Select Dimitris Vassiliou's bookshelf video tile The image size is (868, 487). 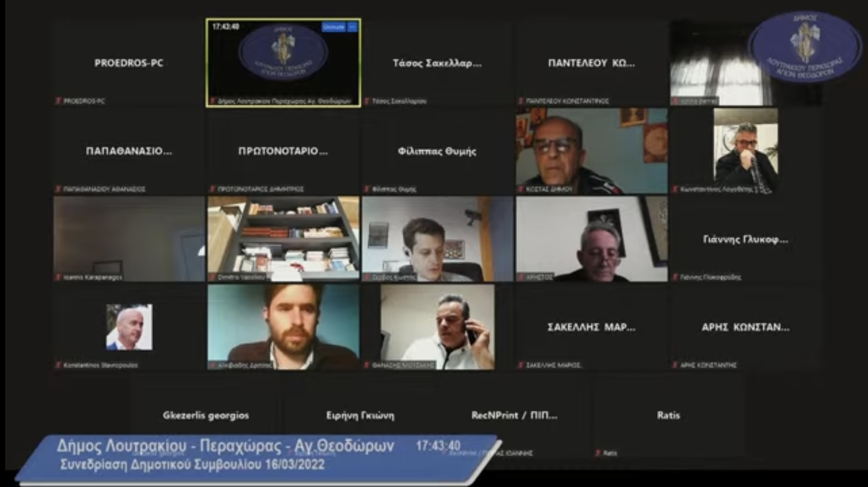(x=283, y=239)
